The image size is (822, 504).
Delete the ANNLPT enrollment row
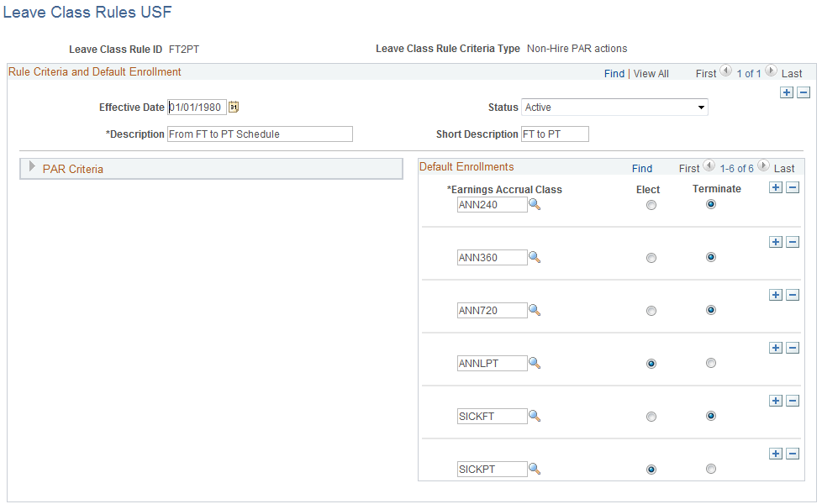pyautogui.click(x=793, y=348)
